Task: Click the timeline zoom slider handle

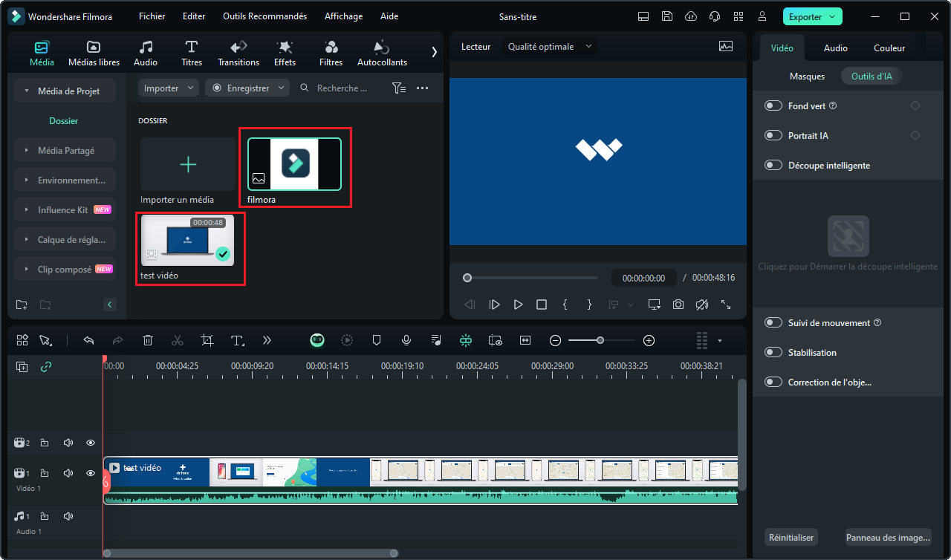Action: point(600,340)
